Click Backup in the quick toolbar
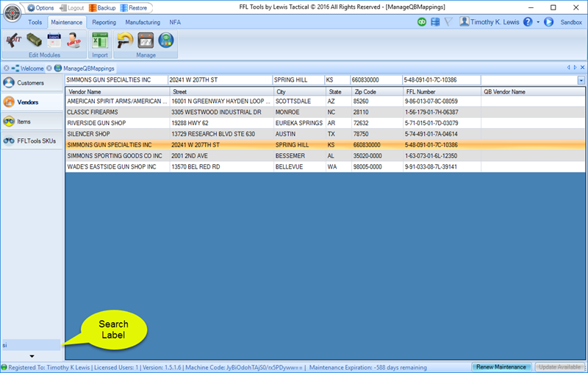 pos(102,8)
